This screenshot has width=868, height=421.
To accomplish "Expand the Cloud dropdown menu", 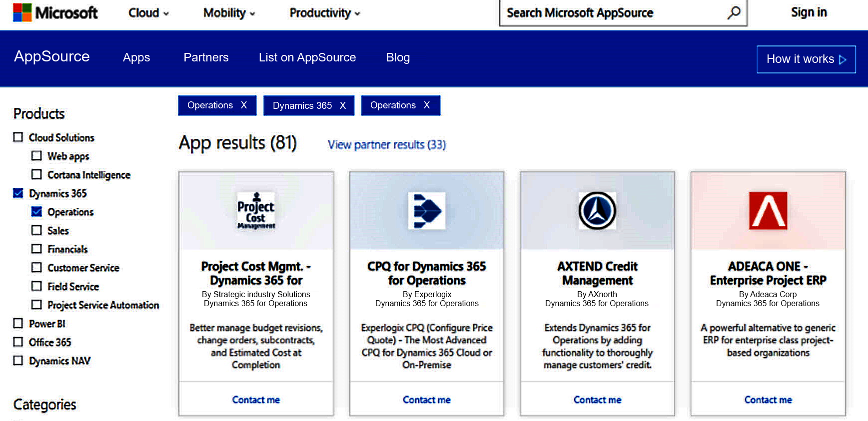I will (148, 13).
